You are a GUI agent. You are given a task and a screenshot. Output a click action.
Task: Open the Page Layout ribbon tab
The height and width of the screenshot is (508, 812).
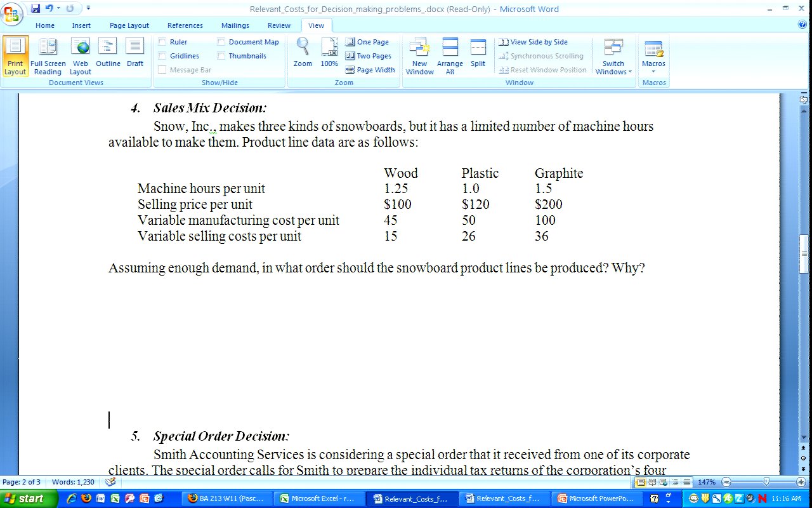pyautogui.click(x=129, y=25)
